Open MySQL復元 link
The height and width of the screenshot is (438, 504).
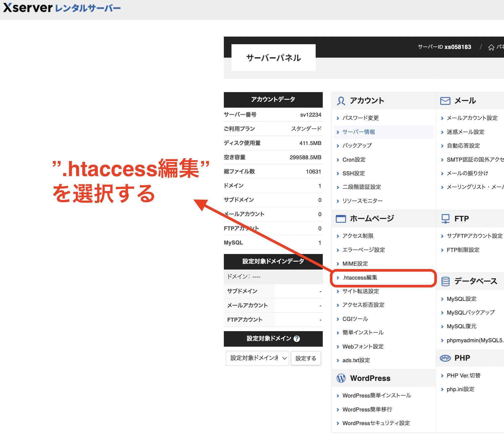click(x=462, y=326)
